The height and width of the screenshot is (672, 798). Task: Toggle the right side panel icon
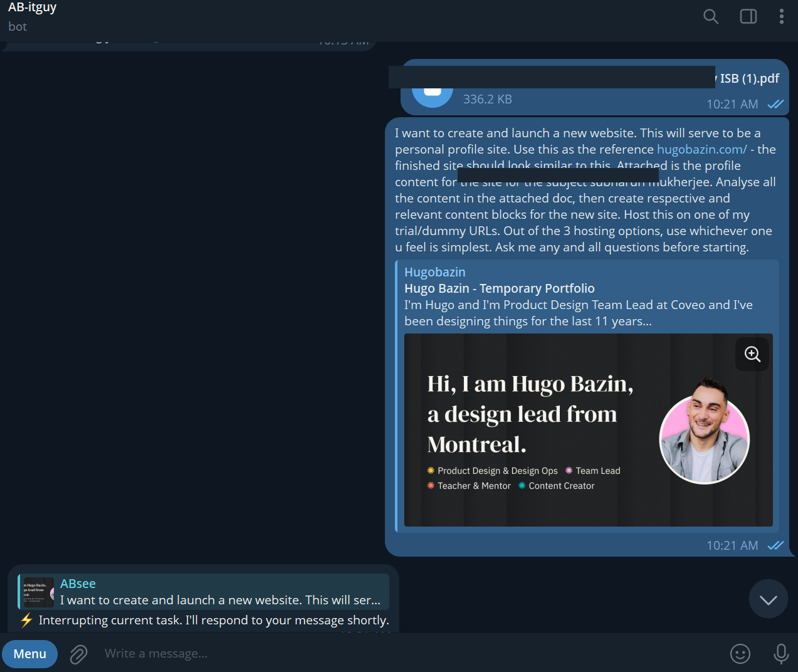748,16
